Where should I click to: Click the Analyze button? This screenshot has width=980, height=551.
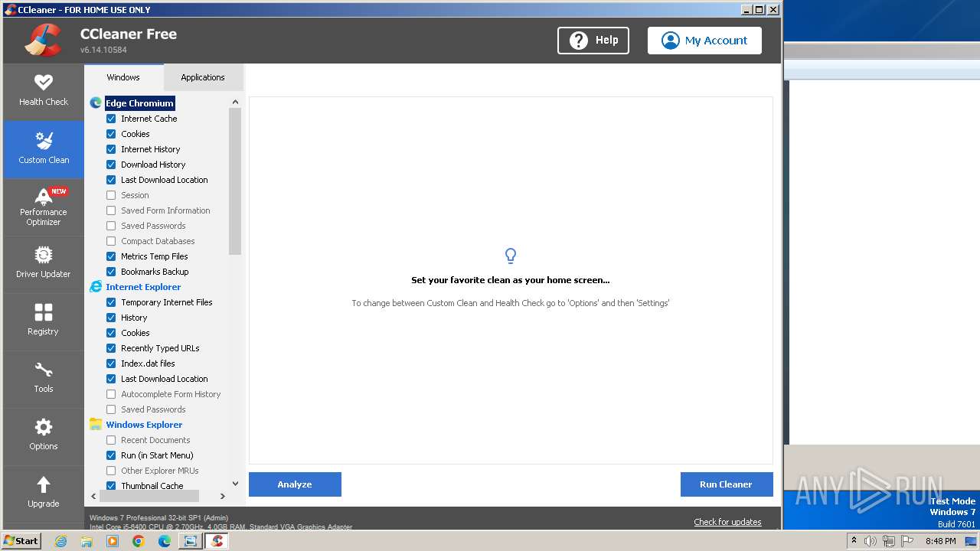click(x=295, y=484)
